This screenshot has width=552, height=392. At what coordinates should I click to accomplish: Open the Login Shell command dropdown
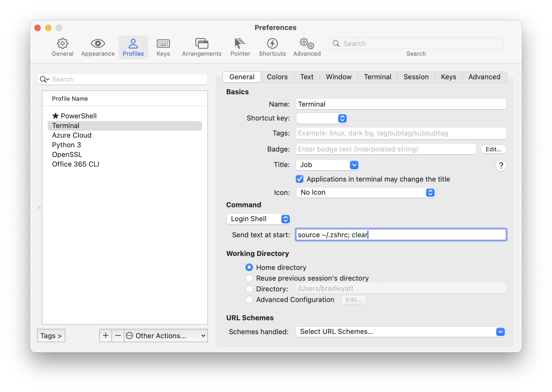(x=259, y=219)
